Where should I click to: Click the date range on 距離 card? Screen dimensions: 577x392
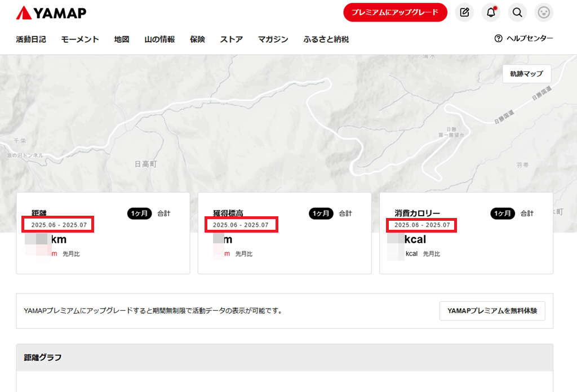click(59, 225)
